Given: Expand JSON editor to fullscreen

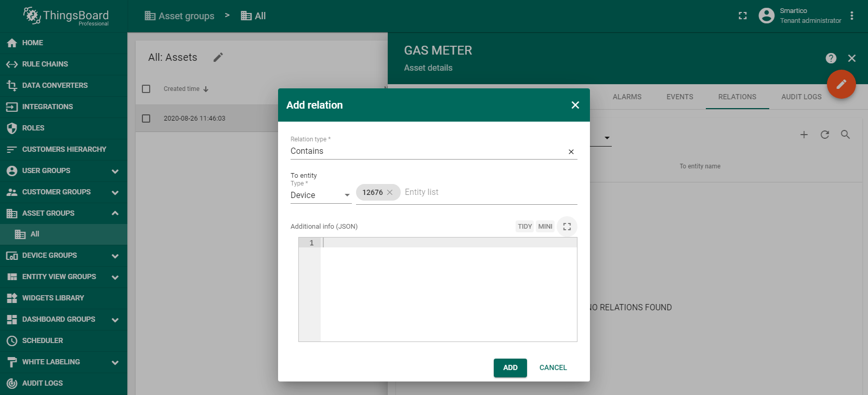Looking at the screenshot, I should click(x=567, y=227).
